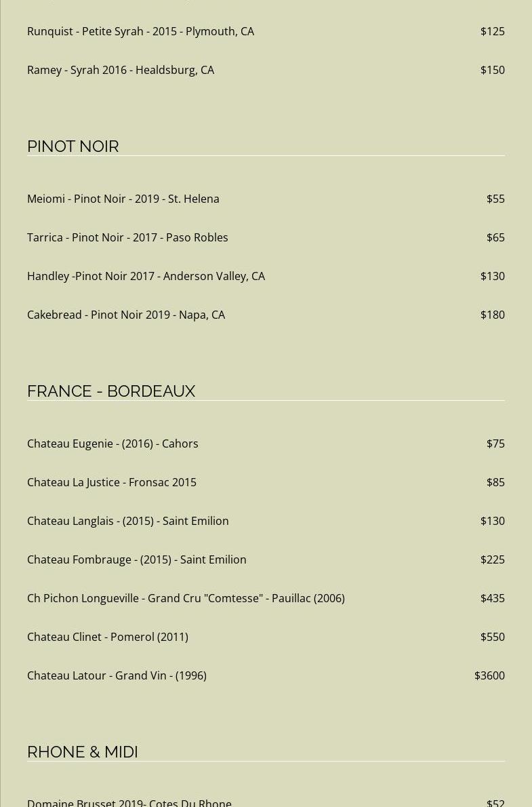The image size is (532, 807).
Task: Select the Ramey Syrah 2016 Healdsburg entry
Action: [121, 70]
